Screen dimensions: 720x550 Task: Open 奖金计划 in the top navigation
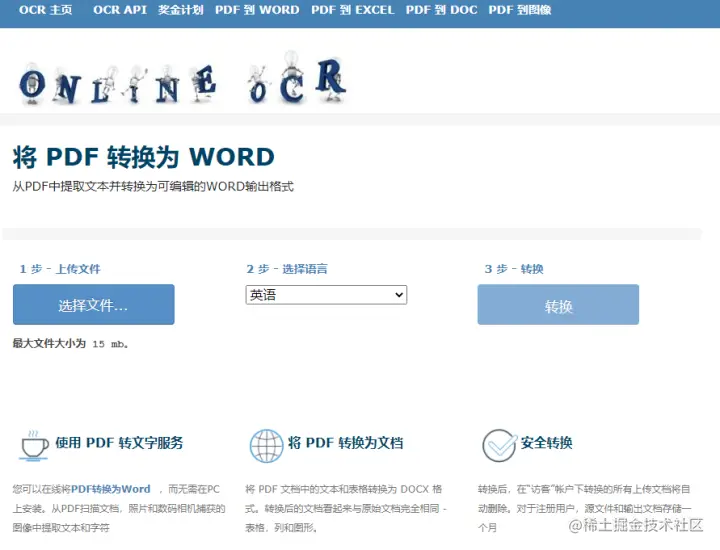pyautogui.click(x=181, y=10)
